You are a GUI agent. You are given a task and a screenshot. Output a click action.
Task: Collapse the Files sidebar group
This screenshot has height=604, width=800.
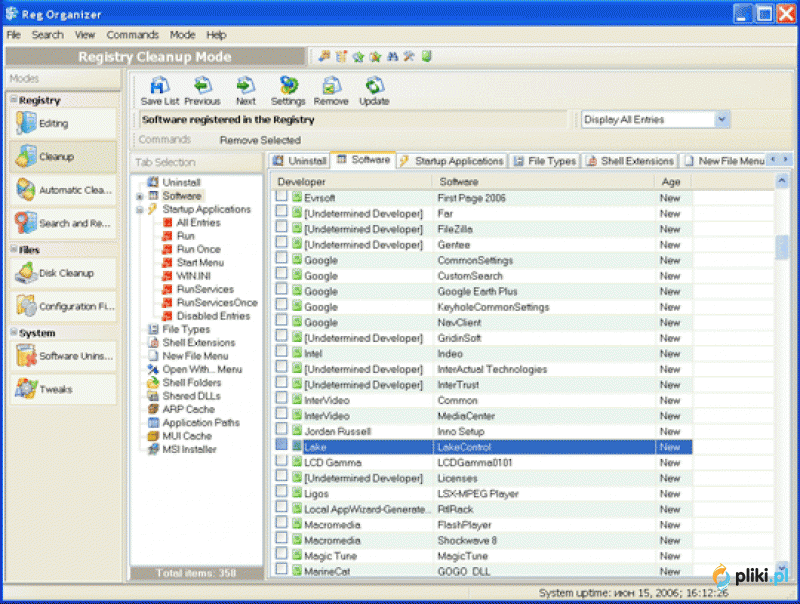[x=14, y=249]
